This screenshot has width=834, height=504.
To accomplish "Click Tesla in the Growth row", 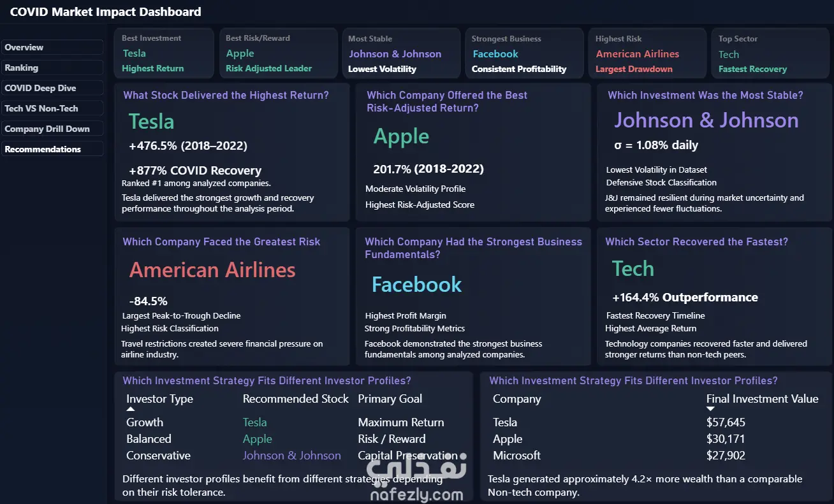I will (255, 422).
